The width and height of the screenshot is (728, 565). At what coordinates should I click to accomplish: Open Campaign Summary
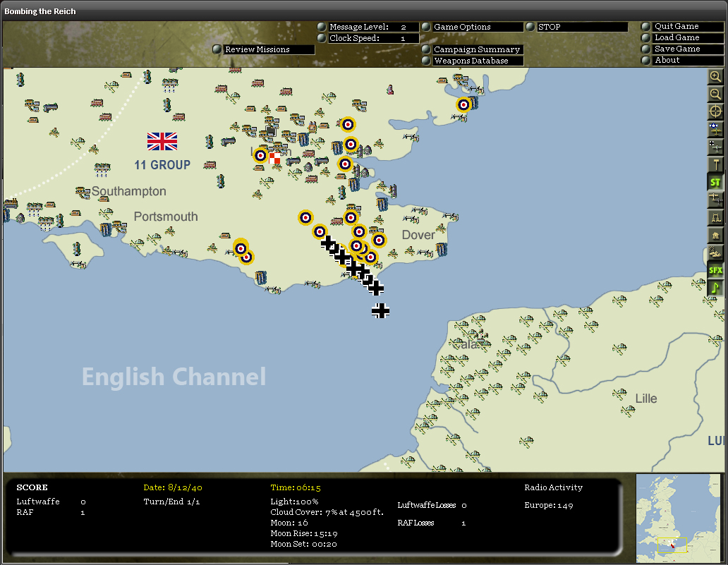coord(473,49)
